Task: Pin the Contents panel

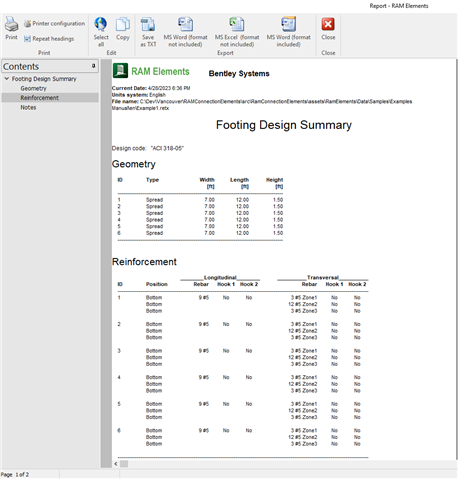Action: pyautogui.click(x=94, y=66)
